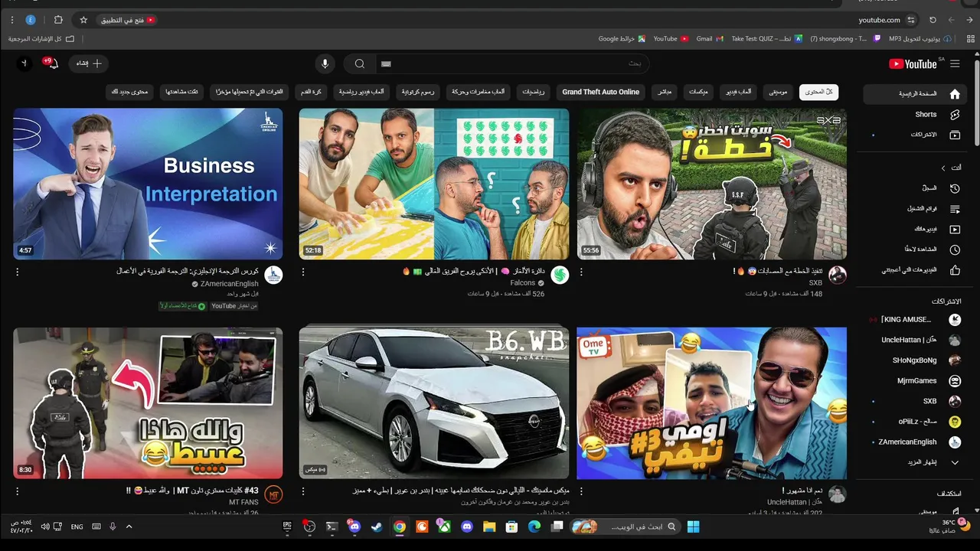Open options menu for SXB video
The width and height of the screenshot is (980, 551).
581,272
